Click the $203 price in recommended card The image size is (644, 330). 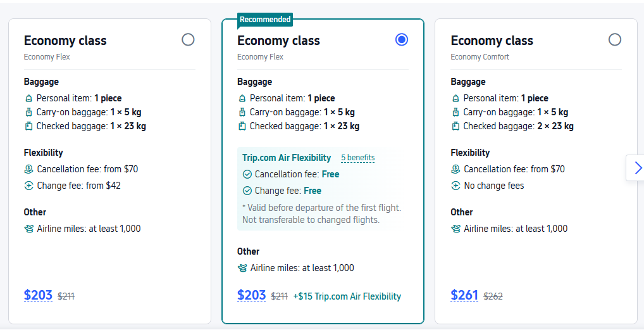point(251,295)
